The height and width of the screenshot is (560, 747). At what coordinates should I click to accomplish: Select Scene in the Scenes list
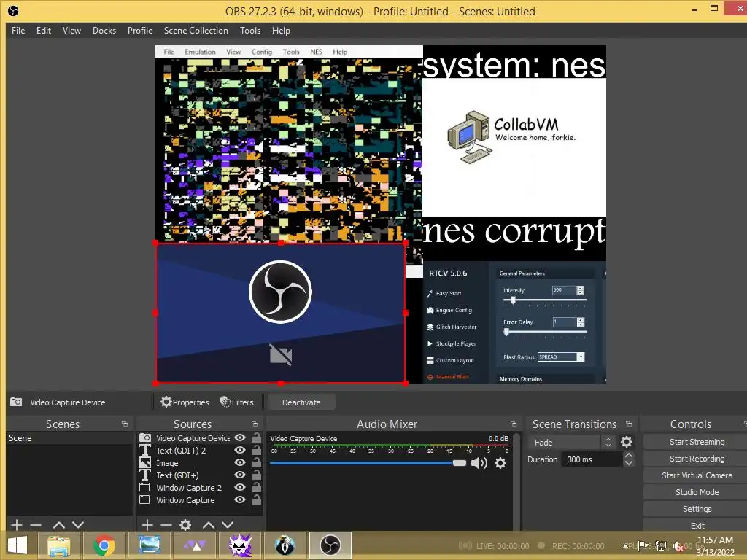point(69,438)
